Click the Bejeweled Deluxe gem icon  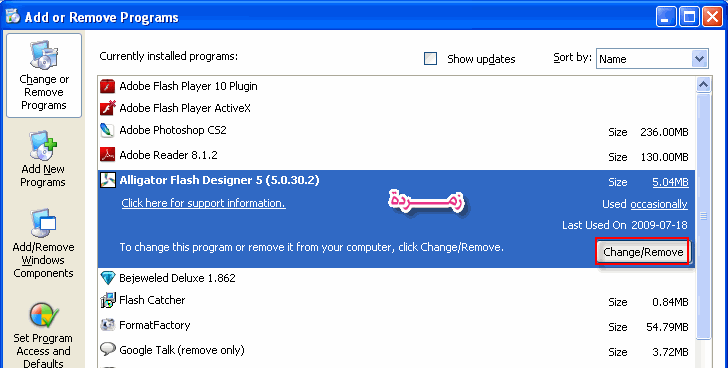tap(107, 278)
